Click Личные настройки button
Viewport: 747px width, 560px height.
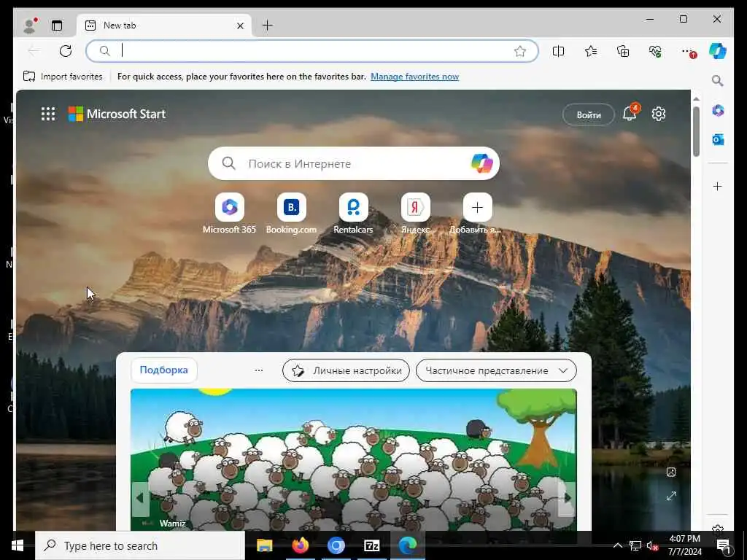click(x=346, y=370)
